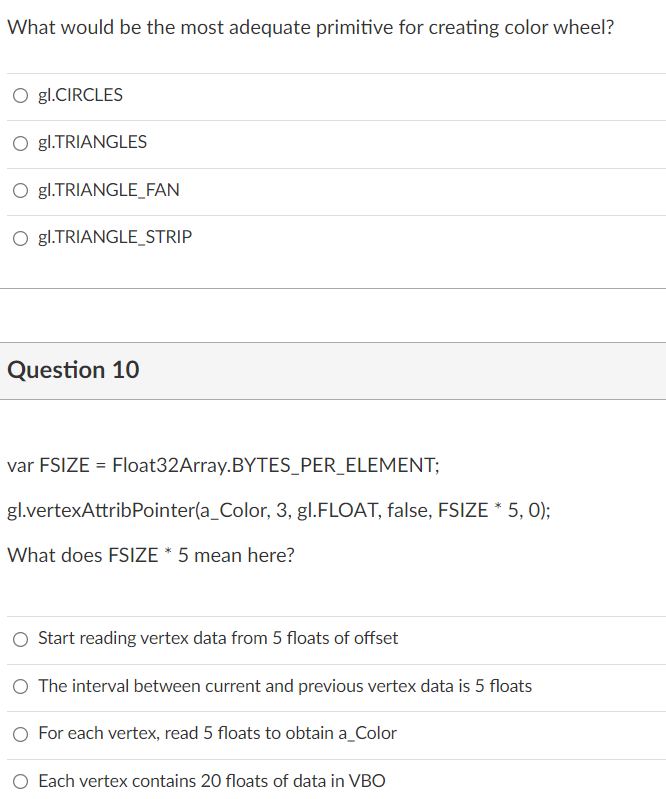Screen dimensions: 666x799
Task: Click the color wheel primitive question text
Action: 310,28
